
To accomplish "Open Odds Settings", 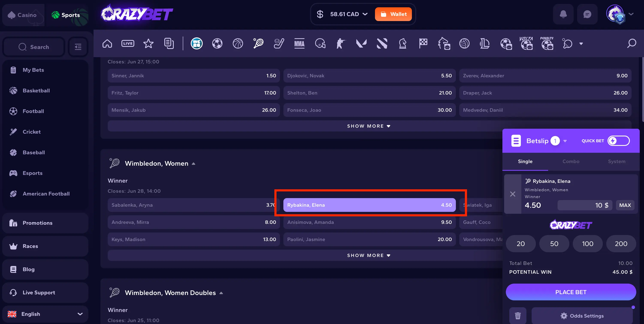I will click(x=582, y=316).
